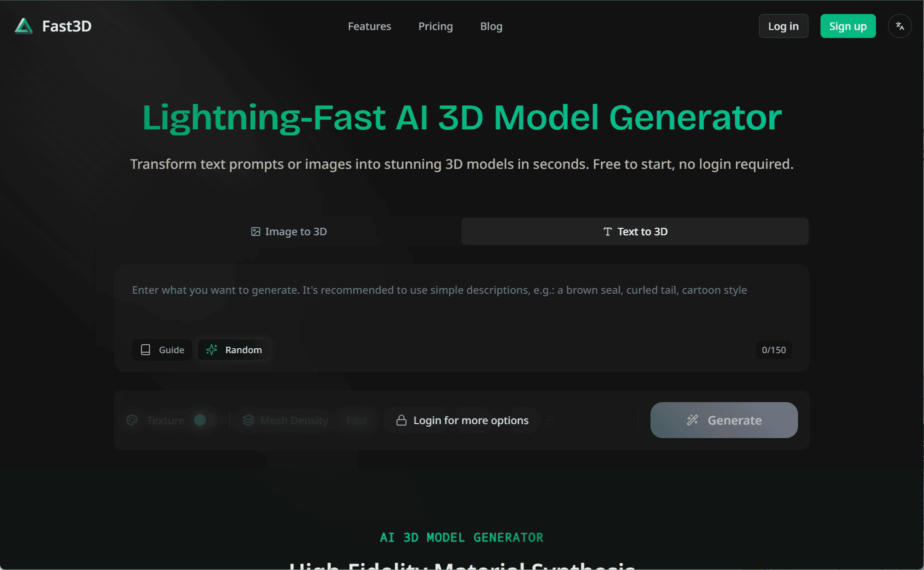924x570 pixels.
Task: Open the language selector icon
Action: 899,26
